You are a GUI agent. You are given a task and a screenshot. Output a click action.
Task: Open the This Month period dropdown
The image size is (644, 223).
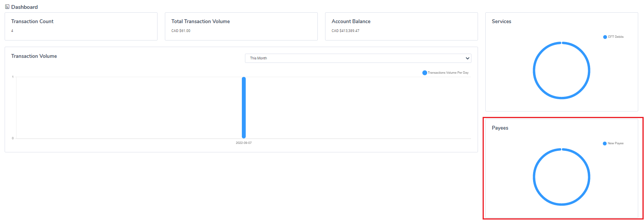pyautogui.click(x=358, y=58)
